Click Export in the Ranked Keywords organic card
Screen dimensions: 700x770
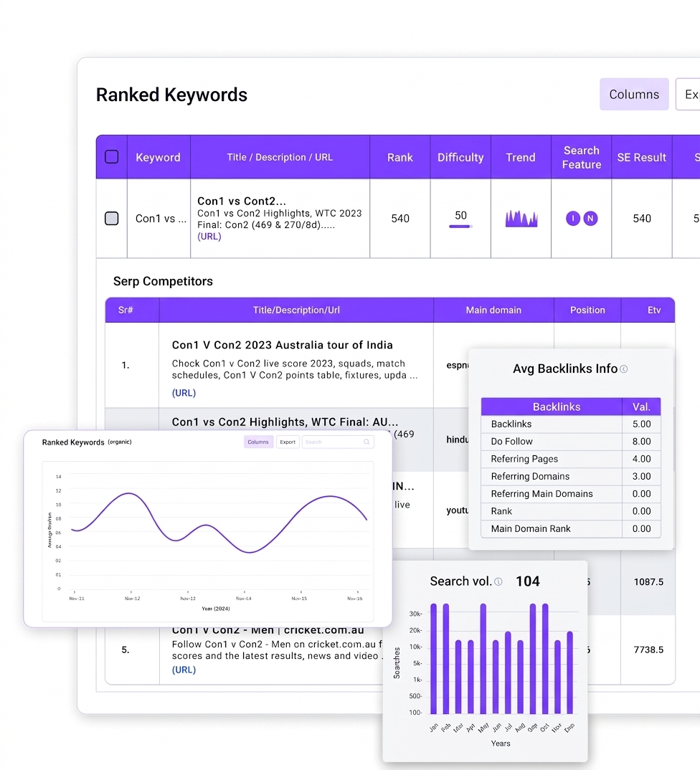(x=288, y=442)
